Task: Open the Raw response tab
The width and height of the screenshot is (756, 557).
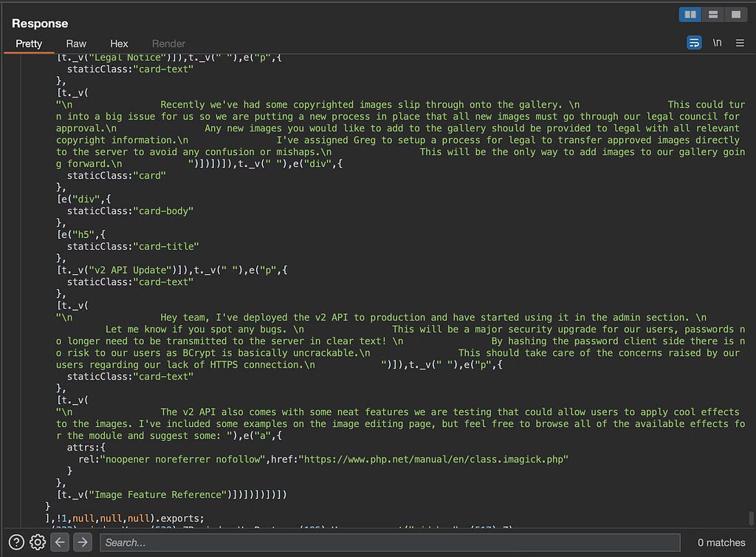Action: point(76,44)
